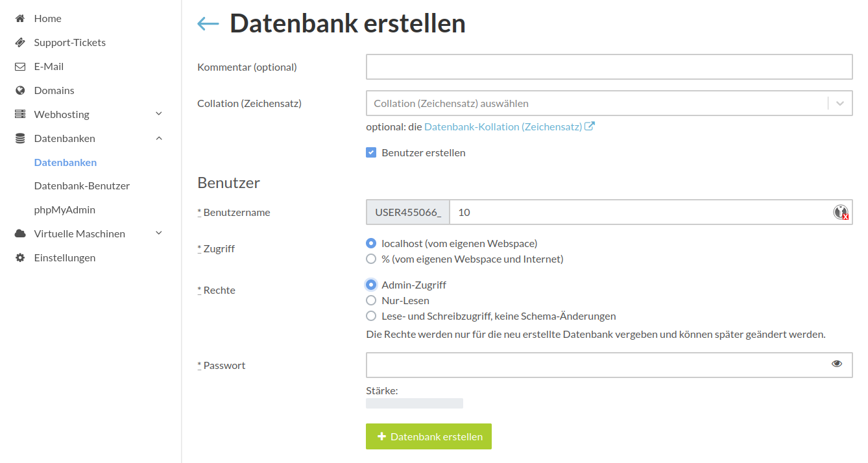Image resolution: width=868 pixels, height=463 pixels.
Task: Uncheck the Benutzer erstellen checkbox
Action: pos(371,153)
